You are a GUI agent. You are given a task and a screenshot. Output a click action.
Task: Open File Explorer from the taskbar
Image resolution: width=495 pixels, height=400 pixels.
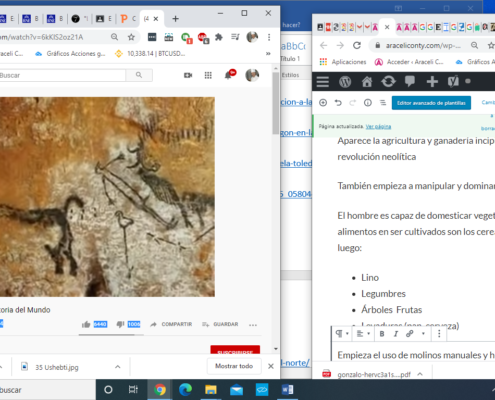[x=211, y=390]
